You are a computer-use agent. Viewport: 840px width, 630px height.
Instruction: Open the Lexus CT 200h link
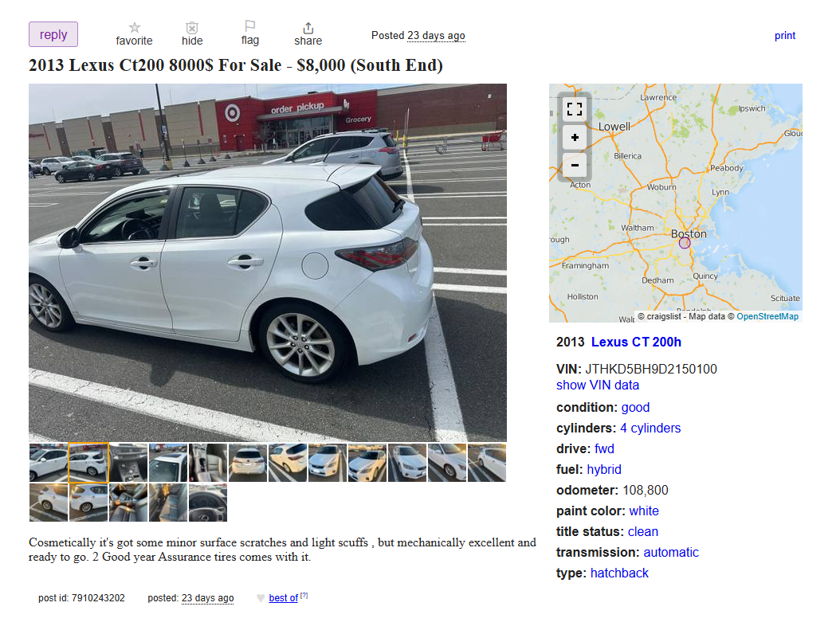pos(636,342)
